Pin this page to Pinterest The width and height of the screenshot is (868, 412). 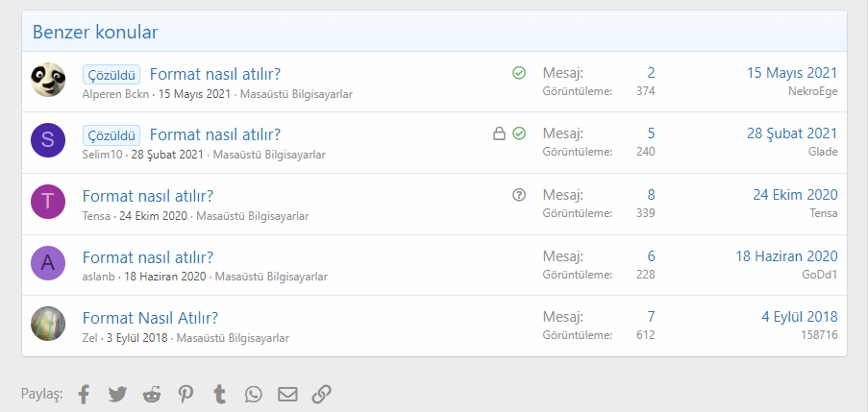pos(186,394)
